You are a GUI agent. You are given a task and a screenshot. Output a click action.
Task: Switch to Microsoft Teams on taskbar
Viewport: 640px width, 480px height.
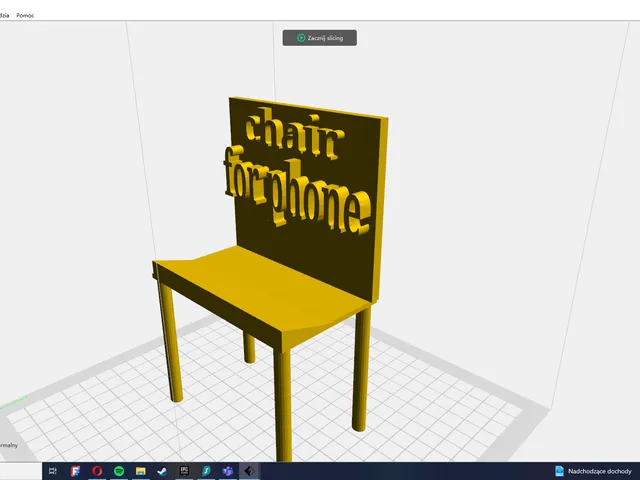click(228, 471)
